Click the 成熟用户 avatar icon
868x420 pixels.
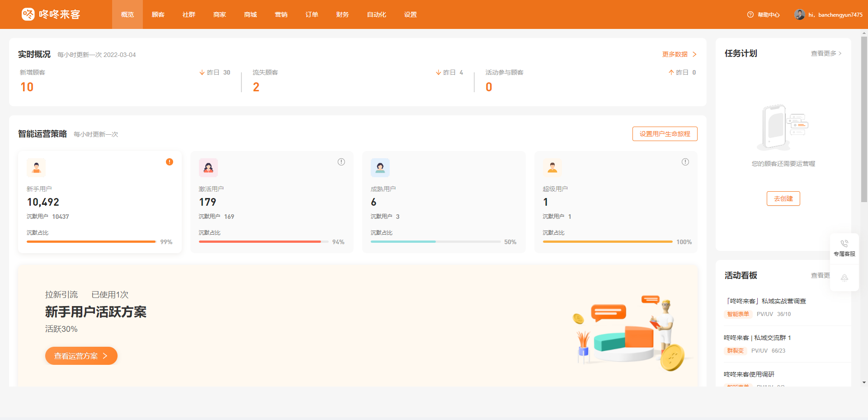pos(380,168)
